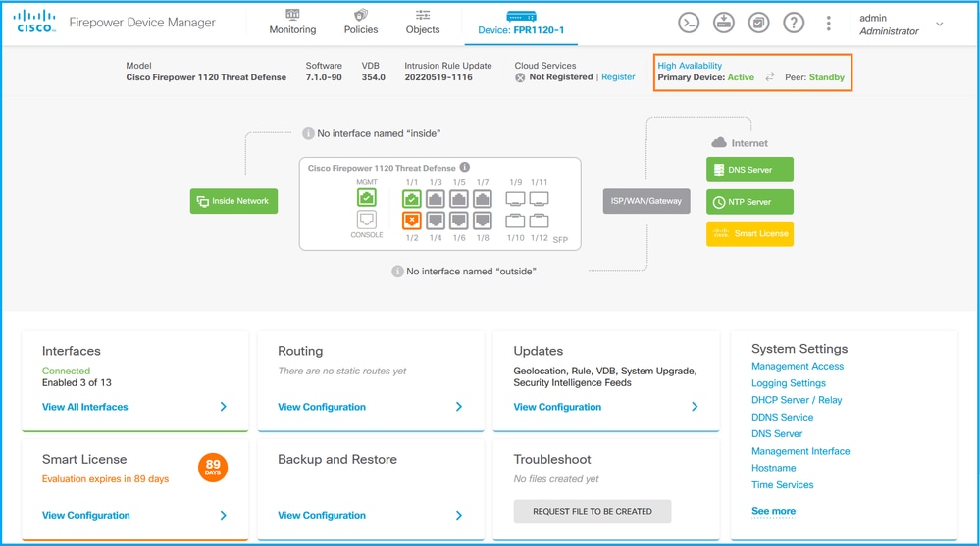This screenshot has width=980, height=546.
Task: Open Smart License View Configuration link
Action: tap(86, 515)
